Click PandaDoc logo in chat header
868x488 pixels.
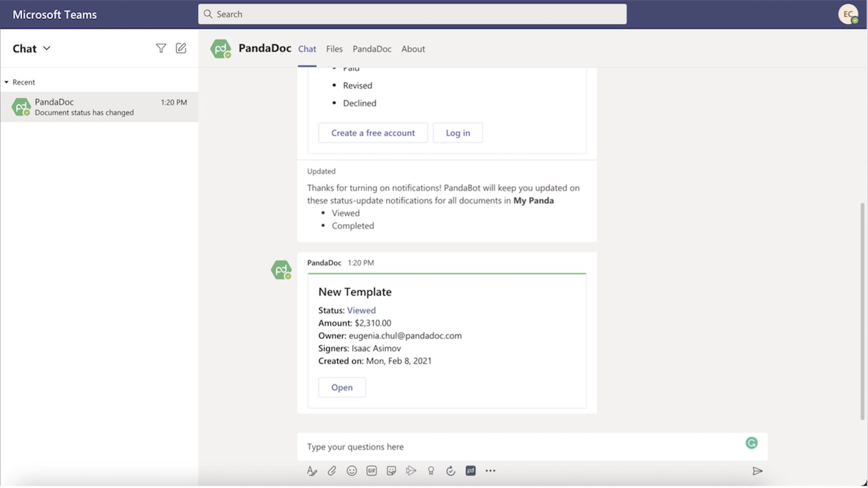click(220, 49)
